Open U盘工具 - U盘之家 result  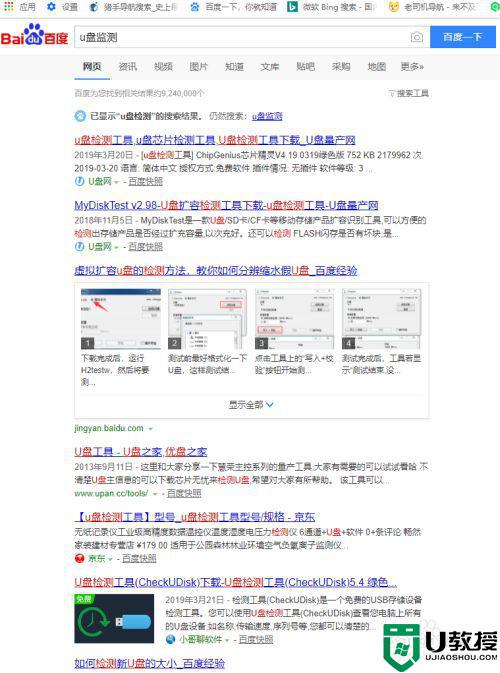[141, 452]
